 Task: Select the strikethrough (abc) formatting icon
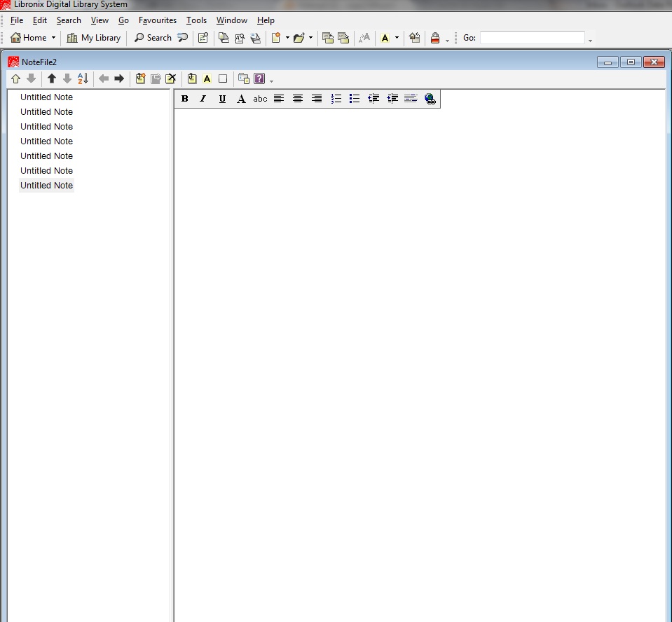point(260,99)
